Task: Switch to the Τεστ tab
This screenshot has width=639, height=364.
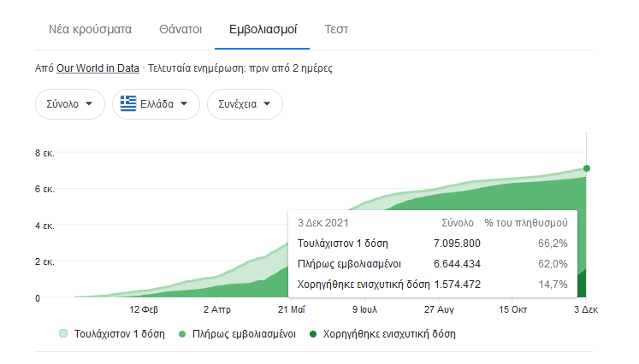Action: pyautogui.click(x=336, y=30)
